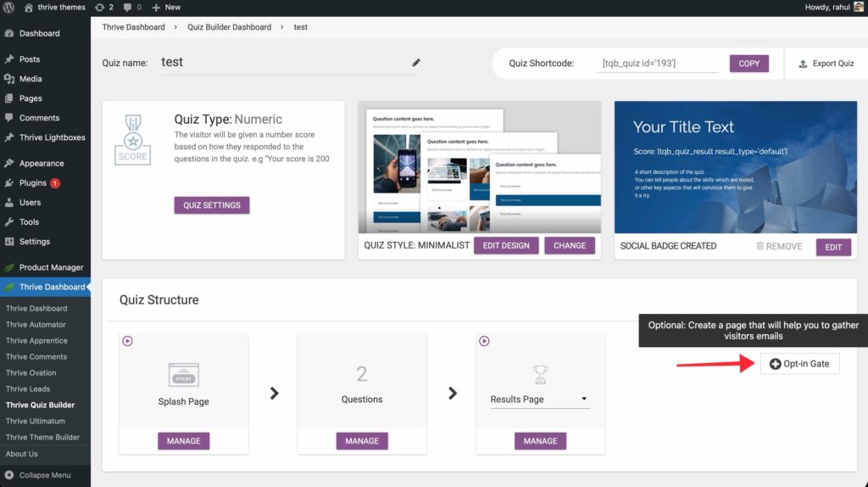The width and height of the screenshot is (868, 487).
Task: Open the updates icon in admin bar
Action: pyautogui.click(x=103, y=7)
